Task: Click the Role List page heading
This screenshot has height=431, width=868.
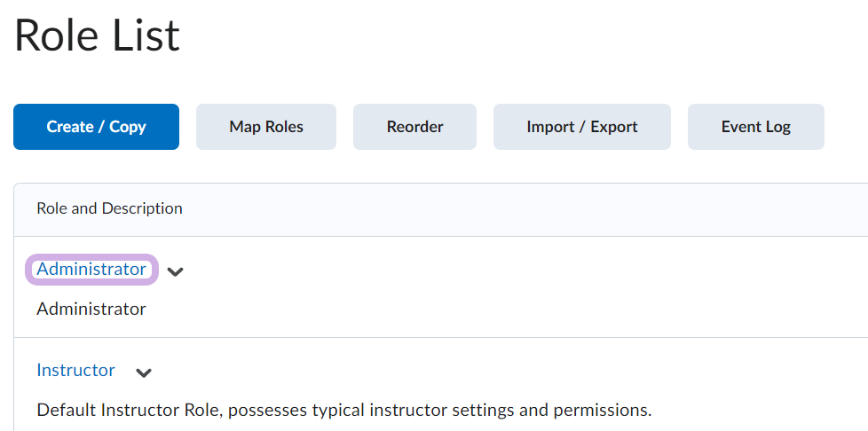Action: pos(97,35)
